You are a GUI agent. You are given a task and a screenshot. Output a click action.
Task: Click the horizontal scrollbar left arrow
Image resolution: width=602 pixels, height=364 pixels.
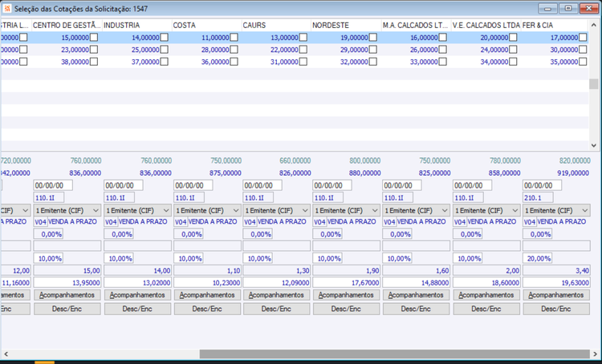coord(6,354)
